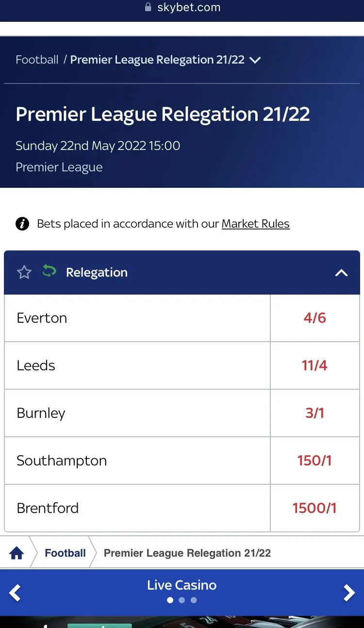Tap the home icon in breadcrumb bar
This screenshot has height=628, width=364.
tap(17, 553)
